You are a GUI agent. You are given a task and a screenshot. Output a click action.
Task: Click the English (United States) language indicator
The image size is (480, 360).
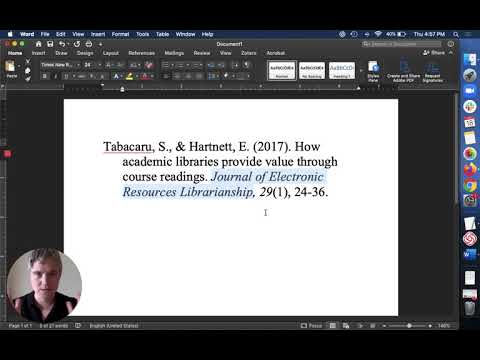tap(114, 326)
